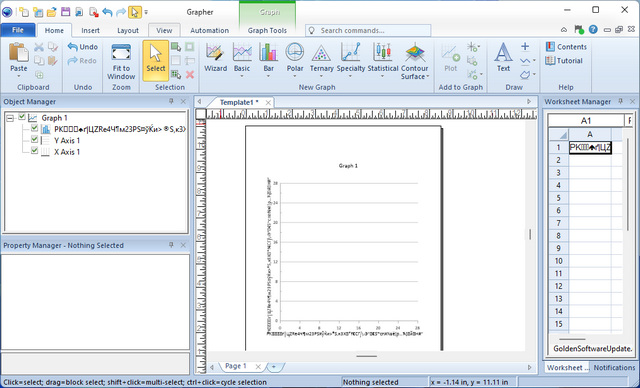Click the new worksheet icon in quick access toolbar
The image size is (640, 388).
pos(38,12)
